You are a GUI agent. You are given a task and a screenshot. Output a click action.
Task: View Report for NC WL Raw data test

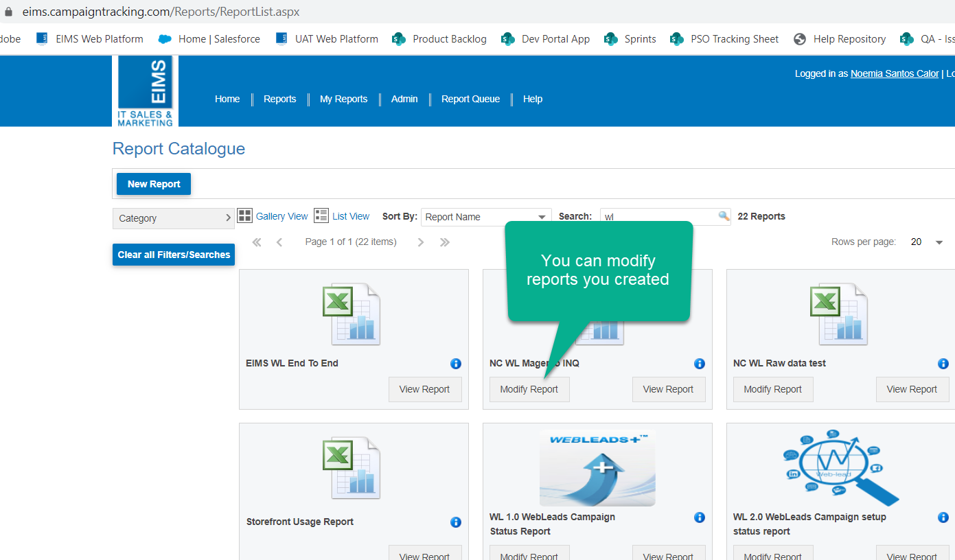pyautogui.click(x=912, y=389)
